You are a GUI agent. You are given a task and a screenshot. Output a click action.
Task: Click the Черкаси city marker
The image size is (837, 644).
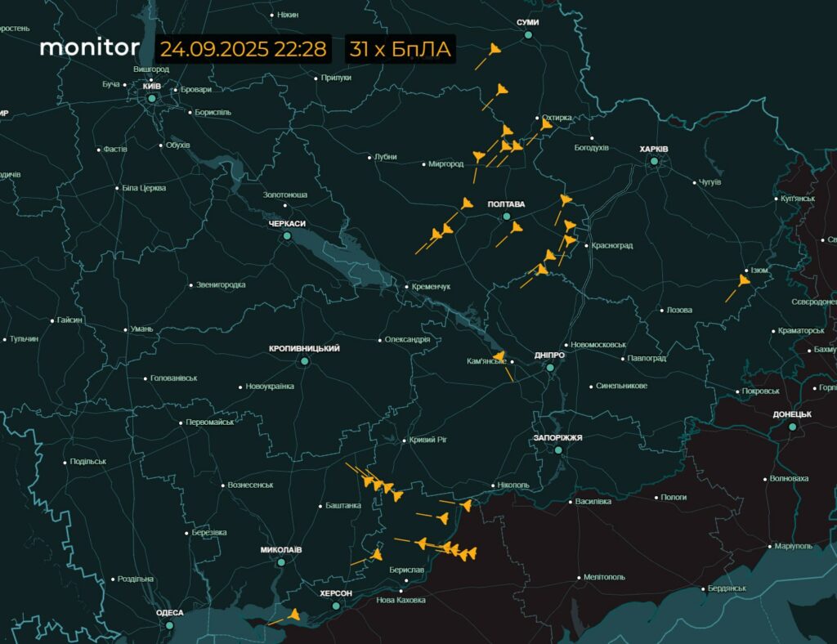[x=287, y=236]
